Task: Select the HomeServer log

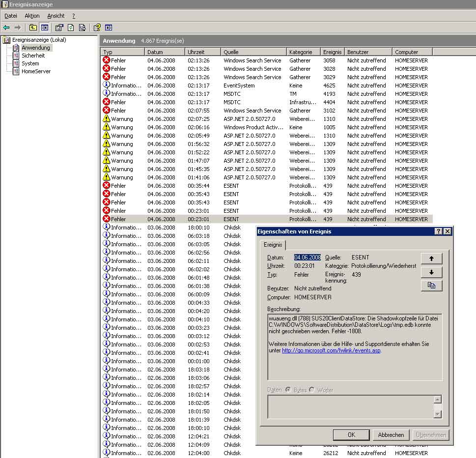Action: coord(36,71)
